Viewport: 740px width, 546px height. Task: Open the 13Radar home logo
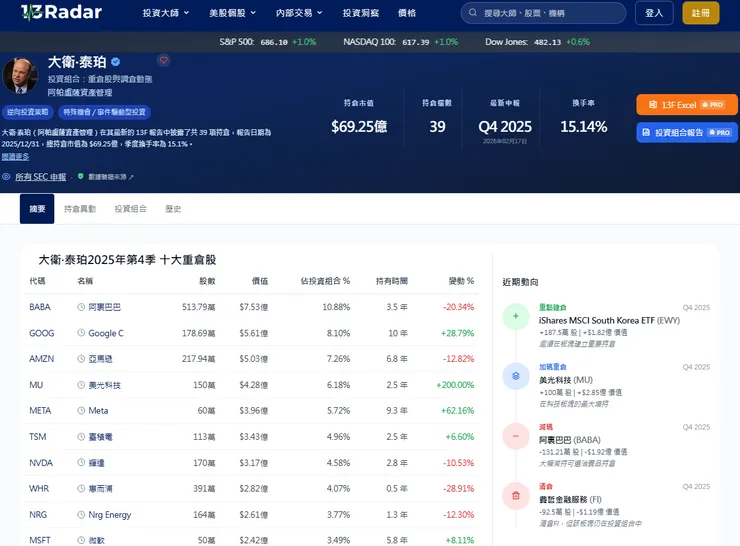(61, 12)
